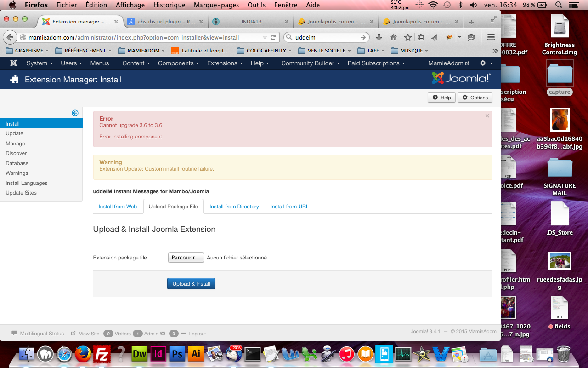Open InDesign from the dock

[x=158, y=354]
